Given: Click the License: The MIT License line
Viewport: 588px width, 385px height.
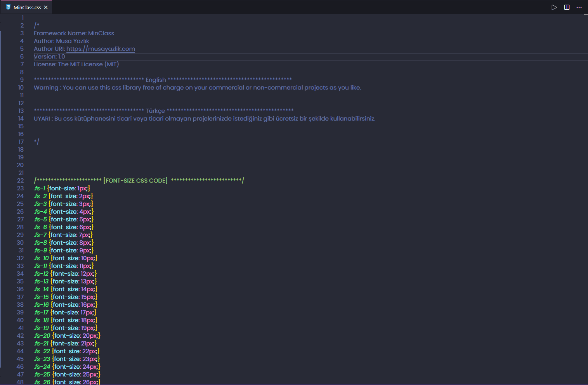Looking at the screenshot, I should pyautogui.click(x=76, y=64).
